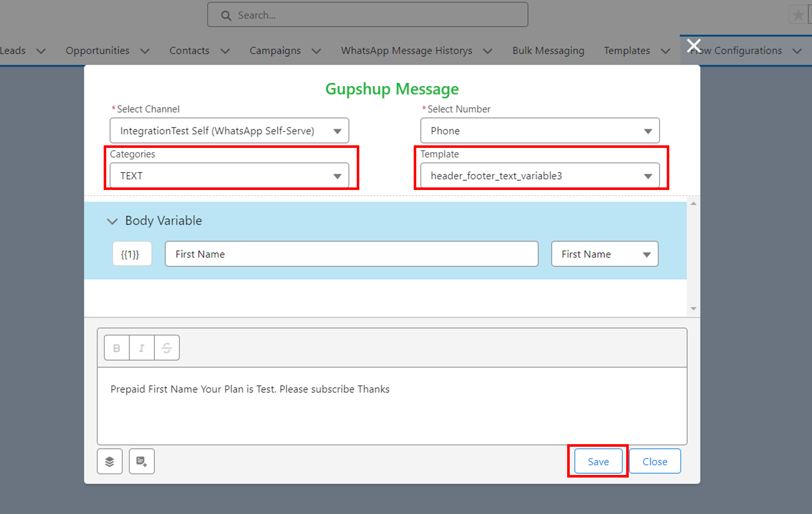
Task: Open the Contacts tab
Action: (x=189, y=50)
